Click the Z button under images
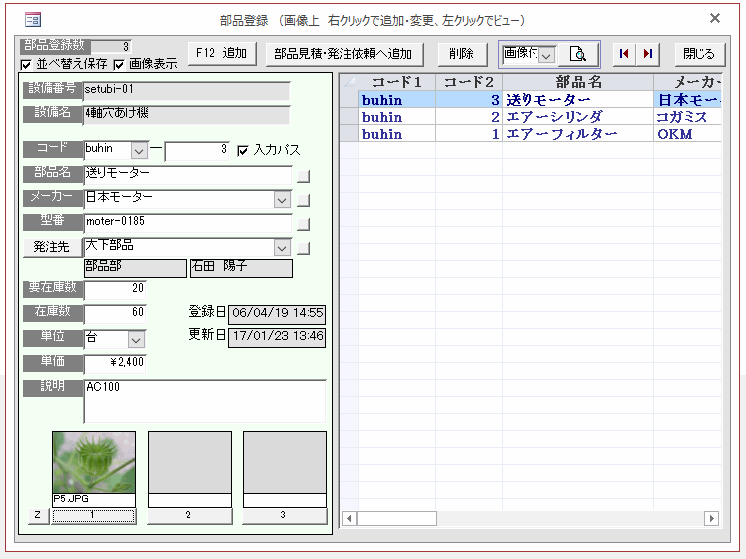This screenshot has height=559, width=746. (38, 515)
